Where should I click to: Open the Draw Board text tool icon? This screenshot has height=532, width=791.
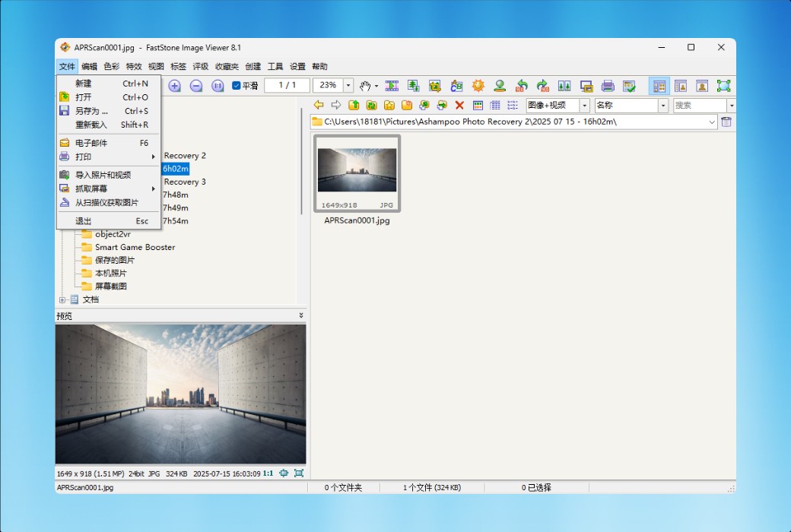456,86
